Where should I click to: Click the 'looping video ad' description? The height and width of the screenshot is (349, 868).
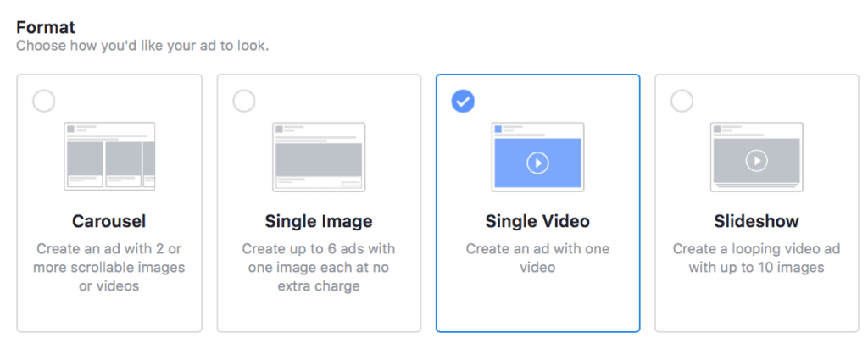coord(756,258)
